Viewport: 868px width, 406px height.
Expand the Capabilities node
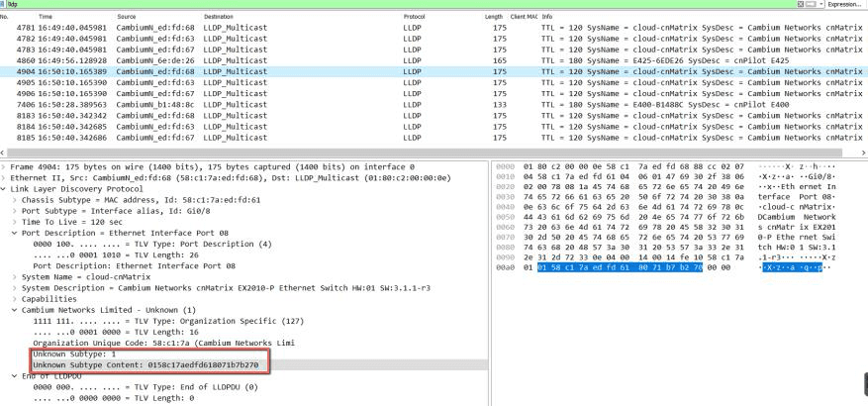click(x=15, y=299)
